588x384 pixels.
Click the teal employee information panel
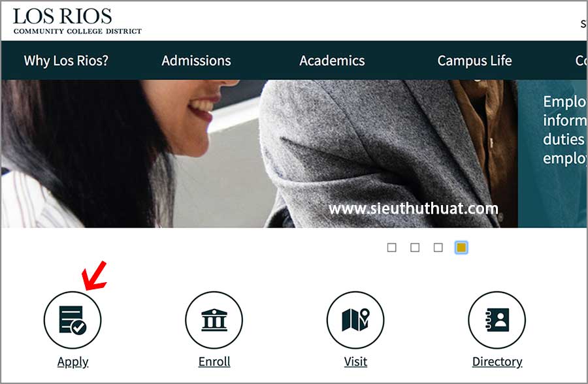552,153
